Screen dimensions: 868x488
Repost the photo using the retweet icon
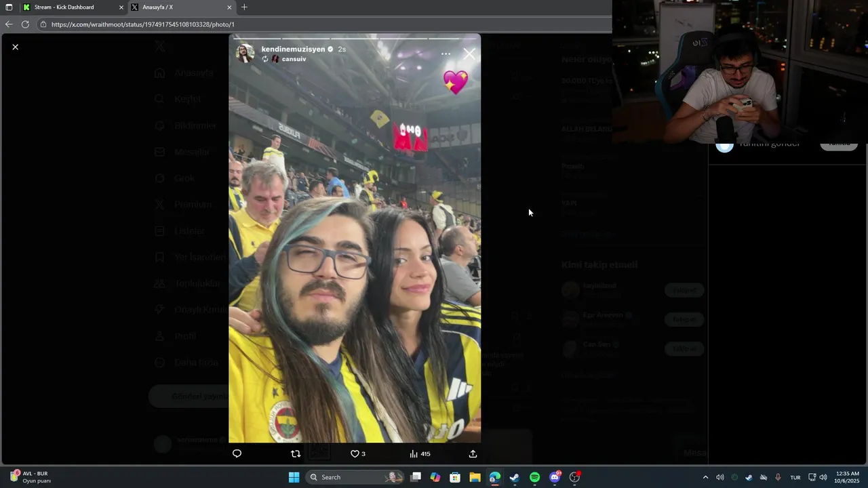295,453
